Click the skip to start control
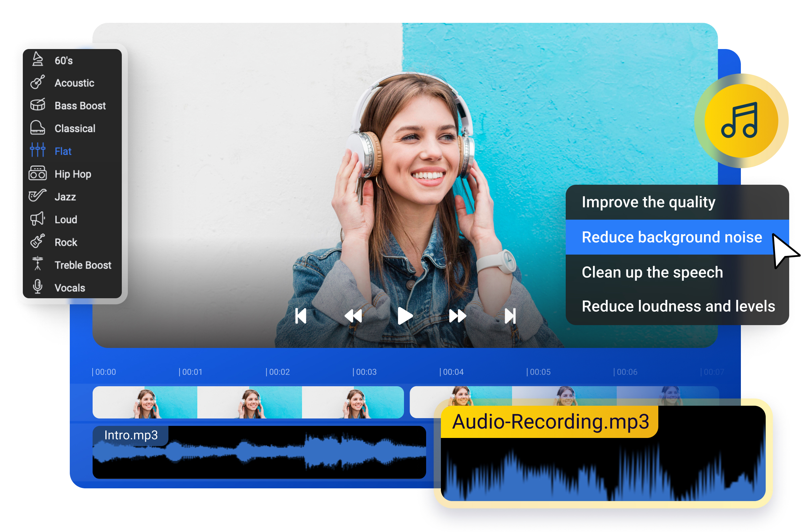 (302, 315)
